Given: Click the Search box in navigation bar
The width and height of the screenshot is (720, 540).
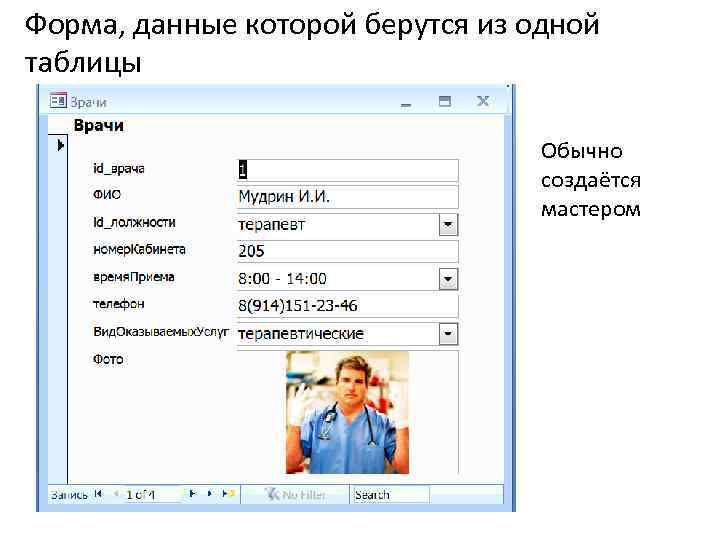Looking at the screenshot, I should [390, 495].
